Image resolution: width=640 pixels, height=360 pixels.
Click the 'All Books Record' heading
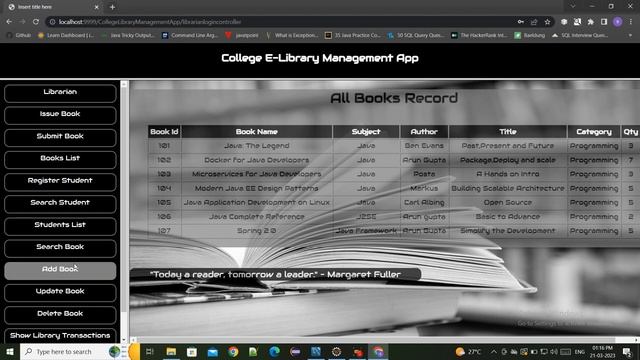[x=394, y=98]
